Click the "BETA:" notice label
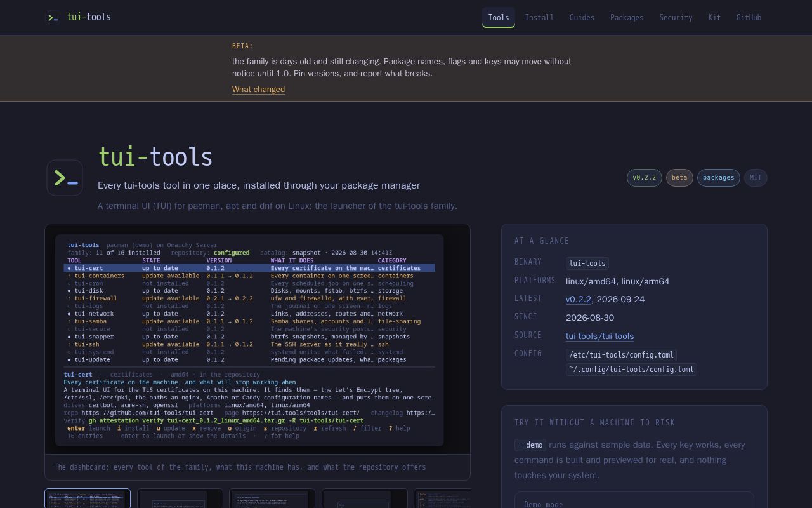 242,46
